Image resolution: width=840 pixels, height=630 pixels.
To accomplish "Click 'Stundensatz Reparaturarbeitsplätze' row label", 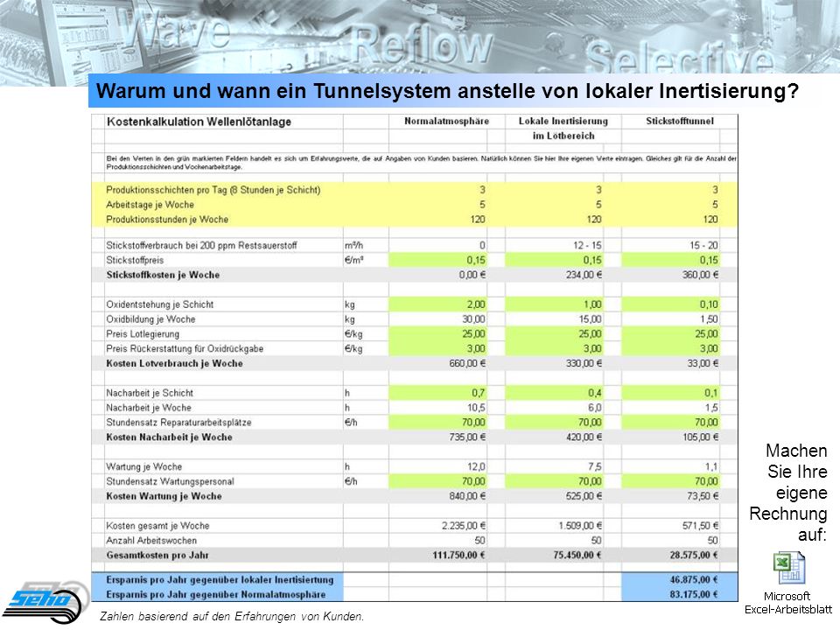I will tap(178, 422).
